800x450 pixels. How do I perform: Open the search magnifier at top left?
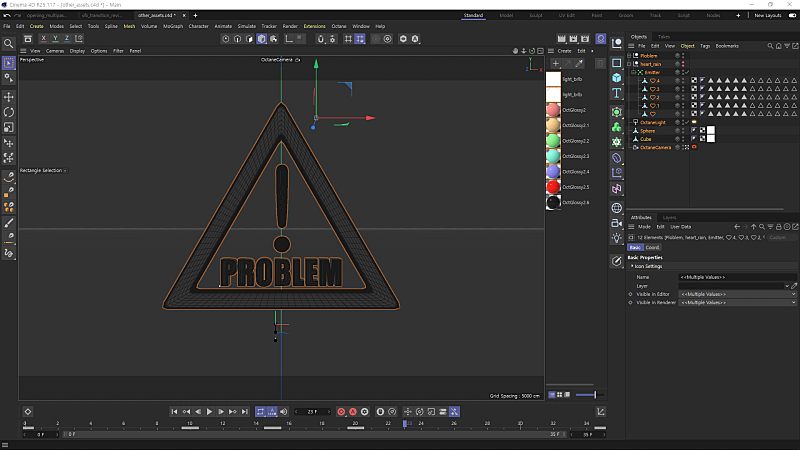(x=9, y=44)
